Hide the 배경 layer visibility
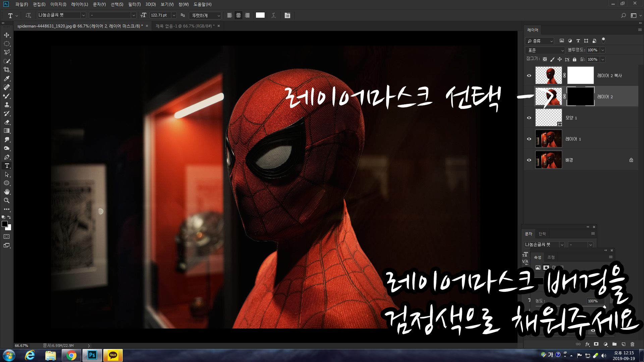The height and width of the screenshot is (362, 644). (x=529, y=160)
